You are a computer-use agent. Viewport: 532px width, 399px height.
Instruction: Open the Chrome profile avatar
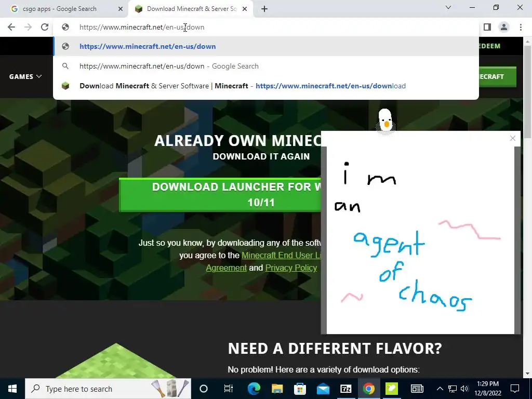click(504, 27)
